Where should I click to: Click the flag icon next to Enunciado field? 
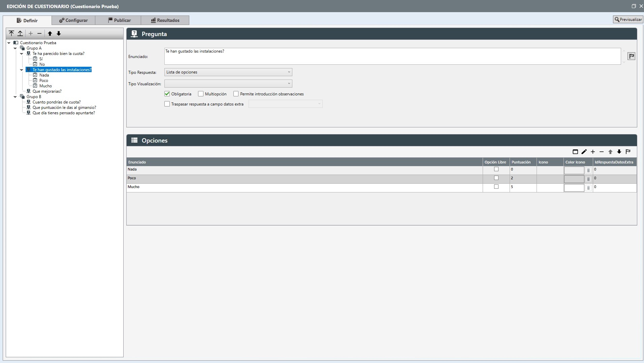click(632, 56)
